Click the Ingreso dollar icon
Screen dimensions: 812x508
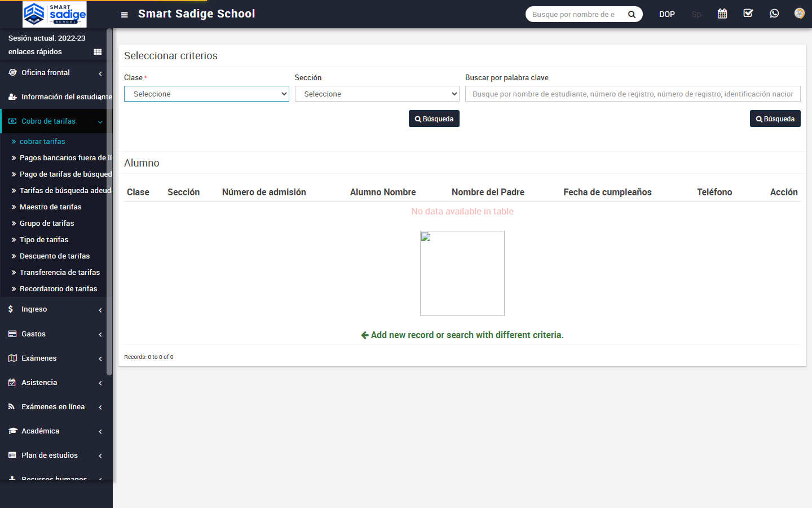(11, 309)
